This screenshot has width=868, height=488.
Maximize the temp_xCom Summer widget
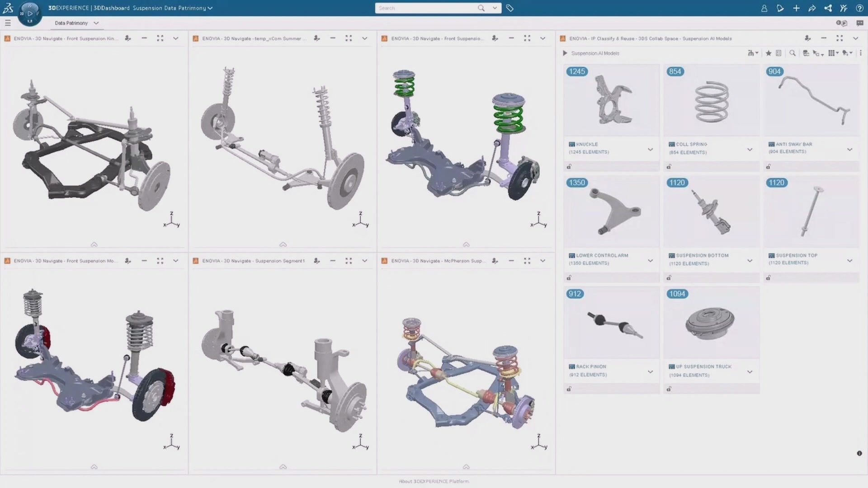pyautogui.click(x=349, y=38)
